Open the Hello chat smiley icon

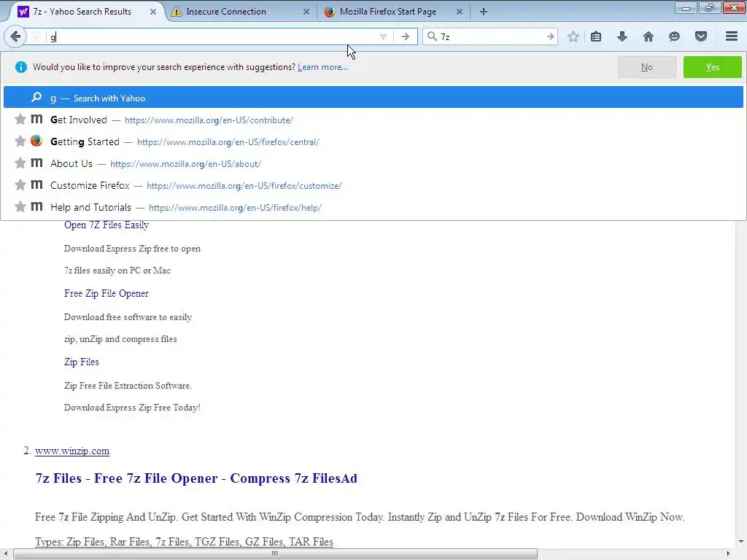674,36
